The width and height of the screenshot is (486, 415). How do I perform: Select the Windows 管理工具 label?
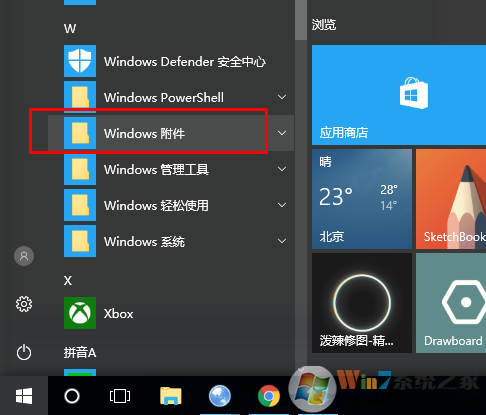(x=156, y=170)
